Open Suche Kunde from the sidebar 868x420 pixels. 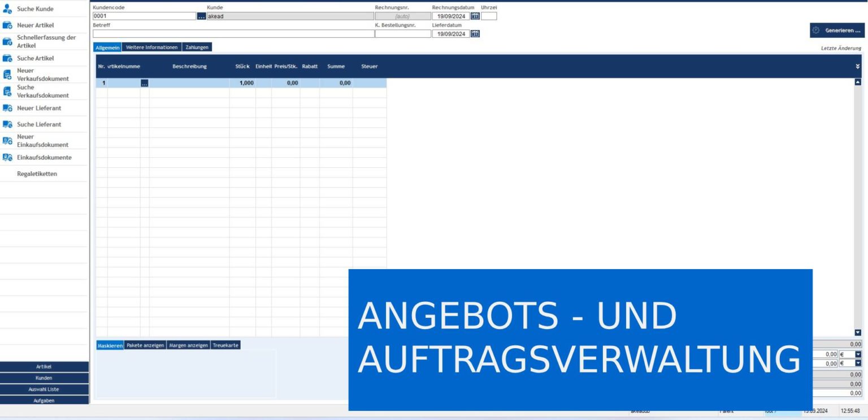click(x=44, y=9)
